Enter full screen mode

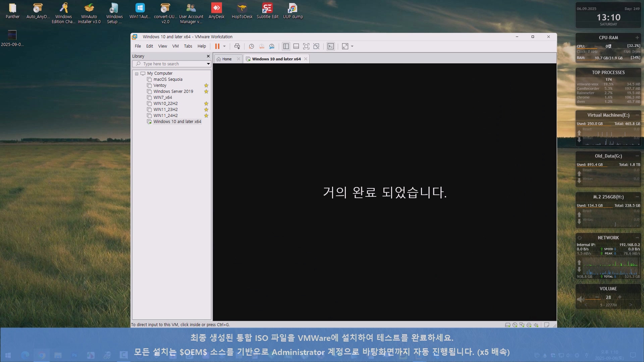tap(306, 46)
